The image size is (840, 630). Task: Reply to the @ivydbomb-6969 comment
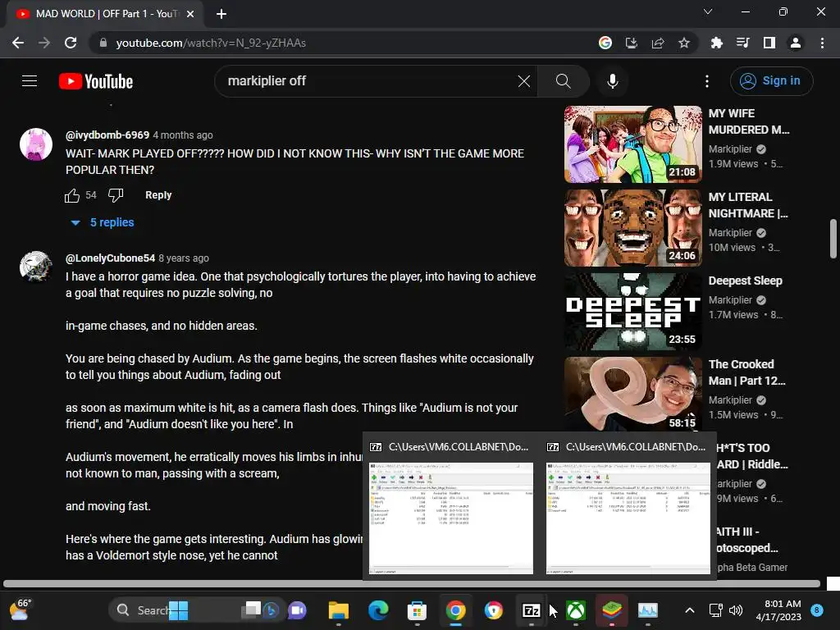point(158,195)
